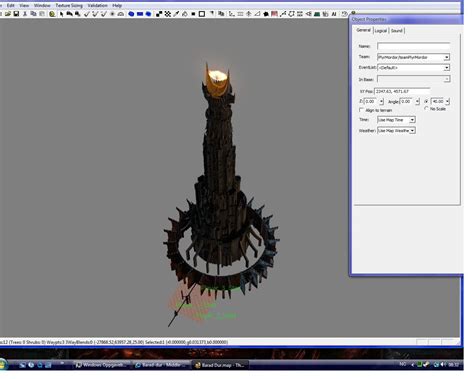Screen dimensions: 474x379
Task: Click the pink grid texture icon
Action: [x=274, y=14]
